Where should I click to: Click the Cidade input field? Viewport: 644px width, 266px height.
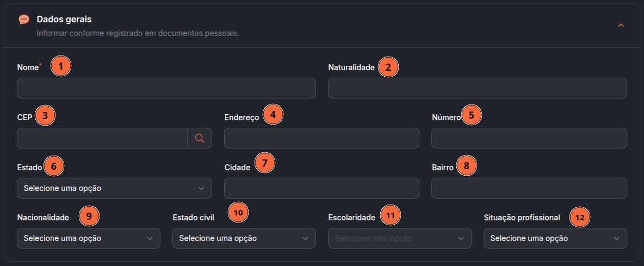pyautogui.click(x=321, y=188)
